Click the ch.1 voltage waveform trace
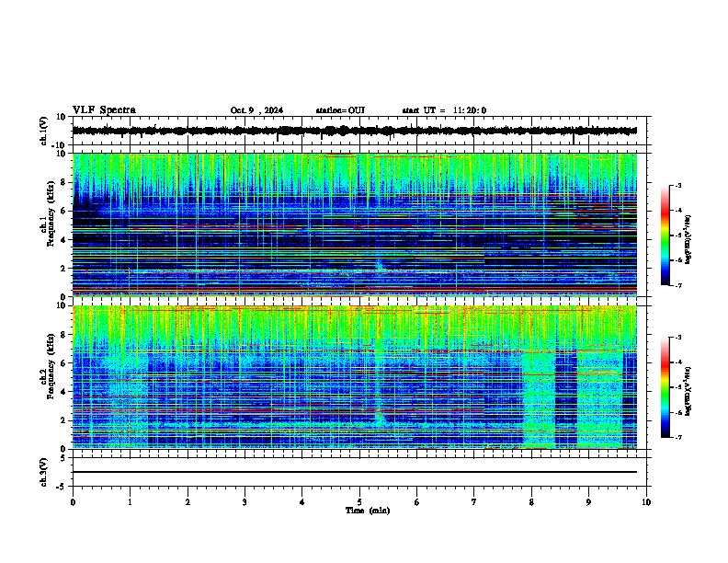728x563 pixels. (x=355, y=131)
